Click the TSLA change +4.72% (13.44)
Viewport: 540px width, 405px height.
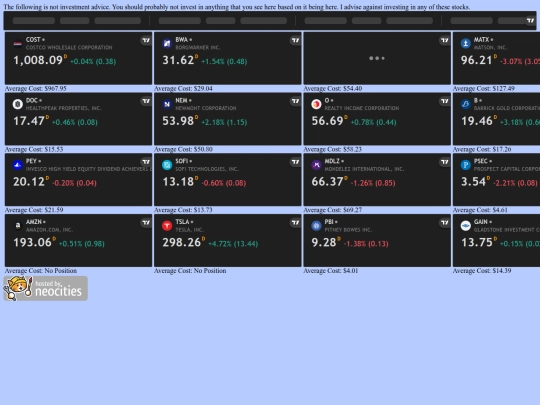(232, 244)
